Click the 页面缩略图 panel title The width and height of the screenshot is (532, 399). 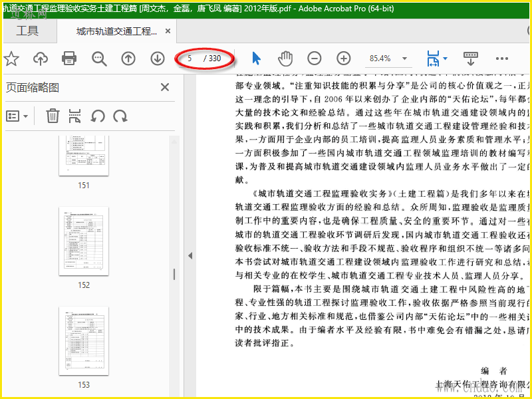pos(33,88)
